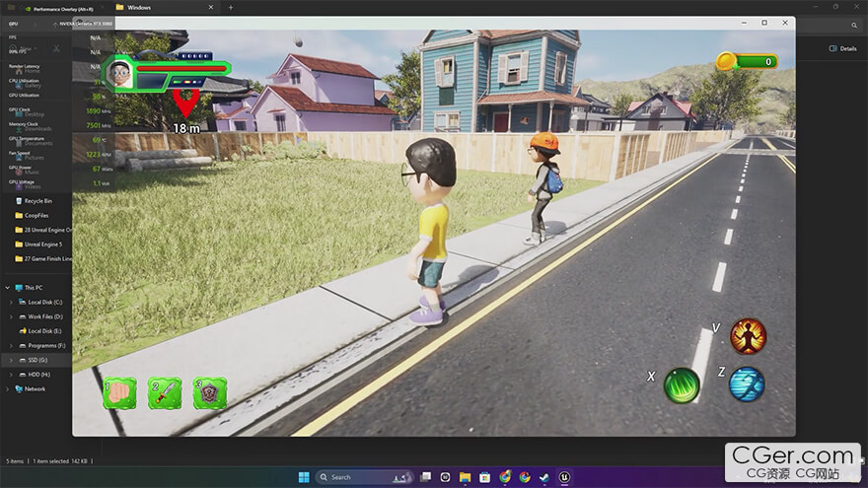Open File Explorer from the taskbar
Viewport: 868px width, 488px height.
(x=465, y=477)
